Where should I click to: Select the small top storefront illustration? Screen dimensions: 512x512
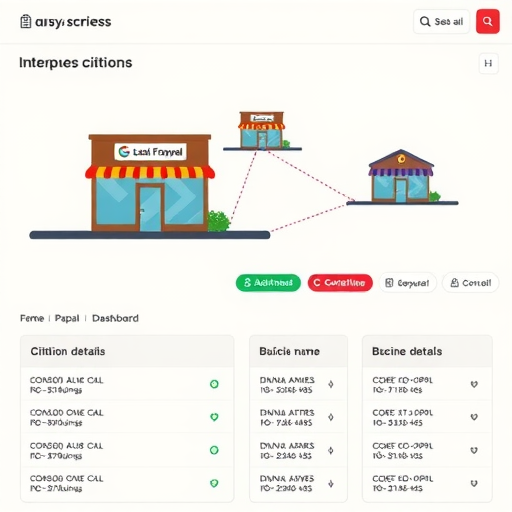click(x=262, y=130)
